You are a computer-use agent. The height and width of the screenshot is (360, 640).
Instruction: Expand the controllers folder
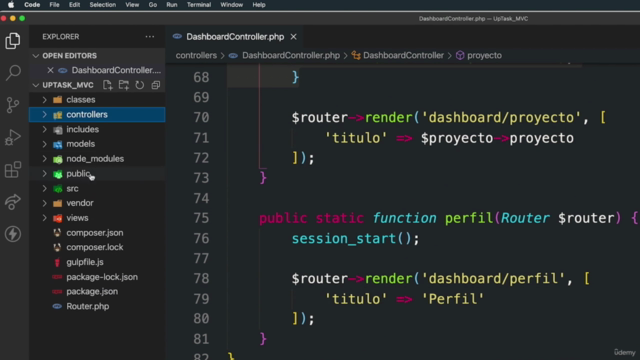coord(44,115)
